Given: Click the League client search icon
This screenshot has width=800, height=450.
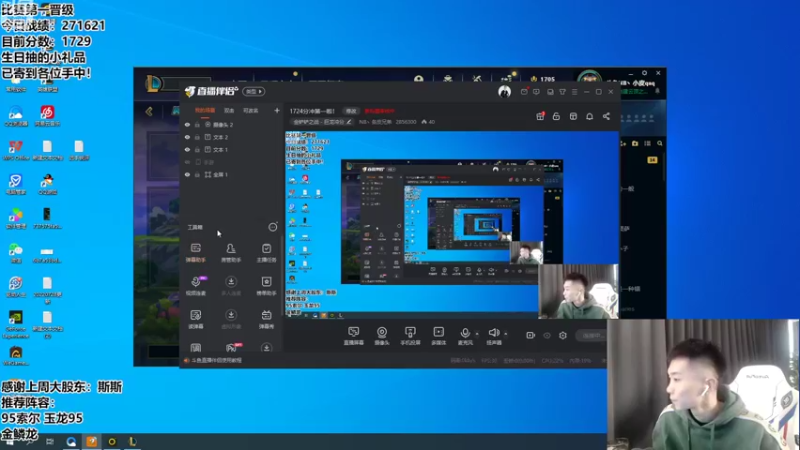Looking at the screenshot, I should pyautogui.click(x=660, y=144).
